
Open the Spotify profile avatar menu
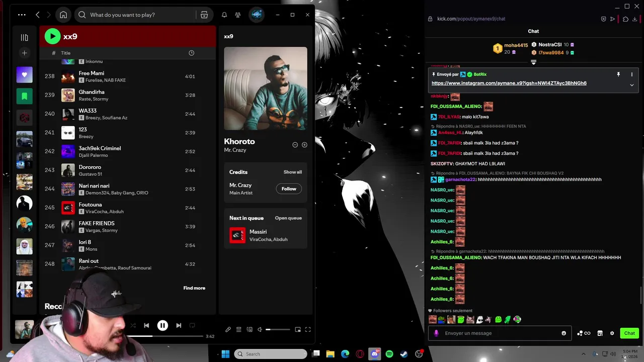tap(257, 15)
